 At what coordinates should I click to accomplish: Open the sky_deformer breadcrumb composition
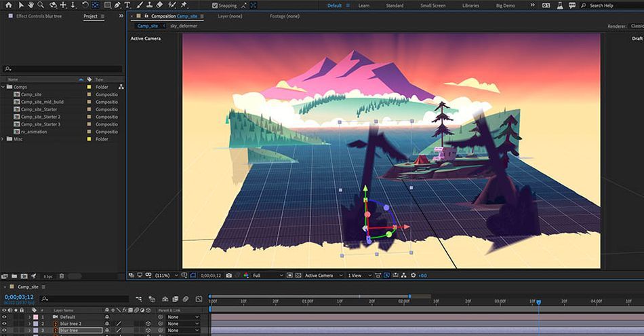[184, 26]
